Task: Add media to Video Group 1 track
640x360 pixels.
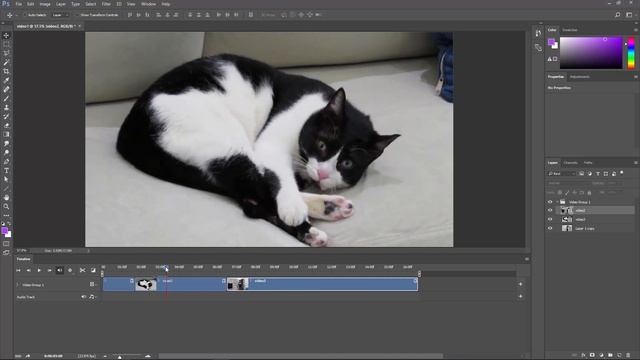Action: click(520, 284)
